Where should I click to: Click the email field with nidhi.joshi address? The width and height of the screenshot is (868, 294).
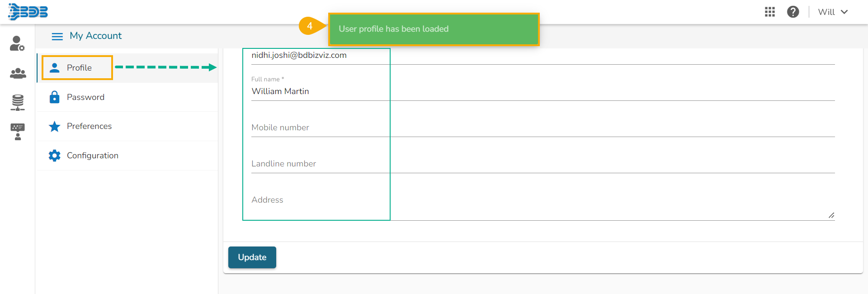[x=542, y=56]
